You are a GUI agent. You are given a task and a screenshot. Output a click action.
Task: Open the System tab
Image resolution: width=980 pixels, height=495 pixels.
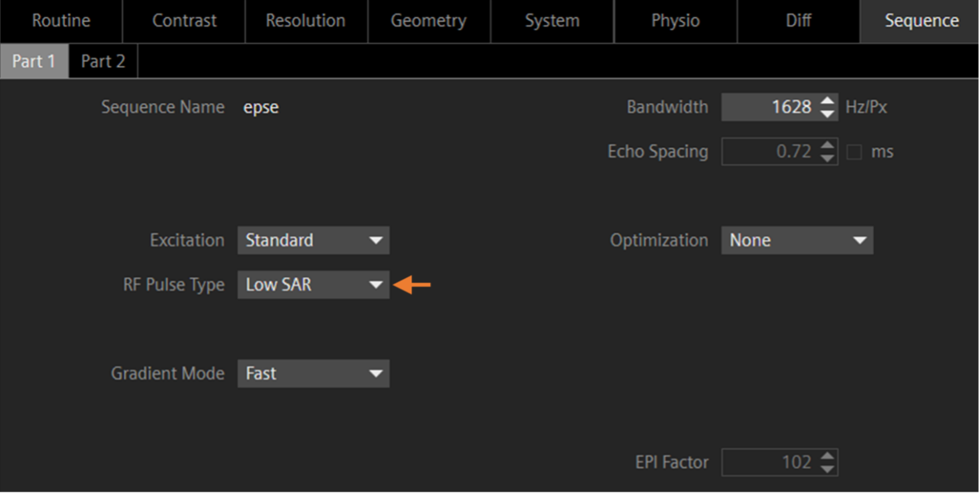[552, 21]
